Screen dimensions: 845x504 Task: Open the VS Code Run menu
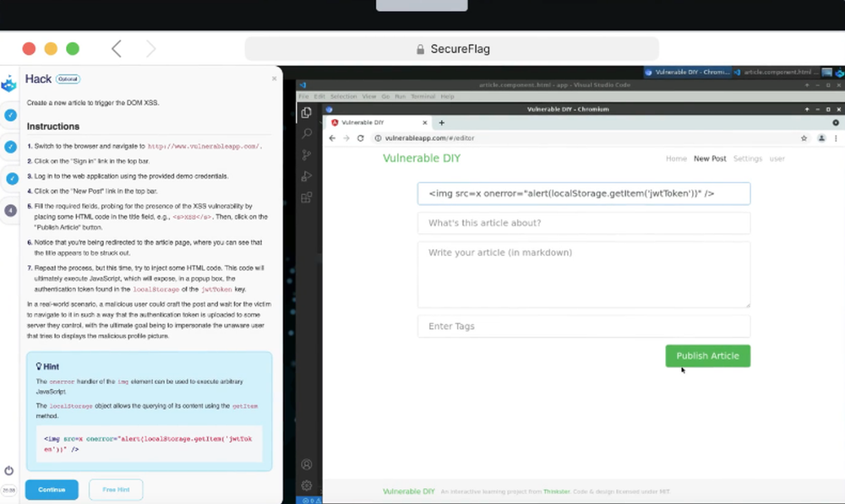coord(400,96)
